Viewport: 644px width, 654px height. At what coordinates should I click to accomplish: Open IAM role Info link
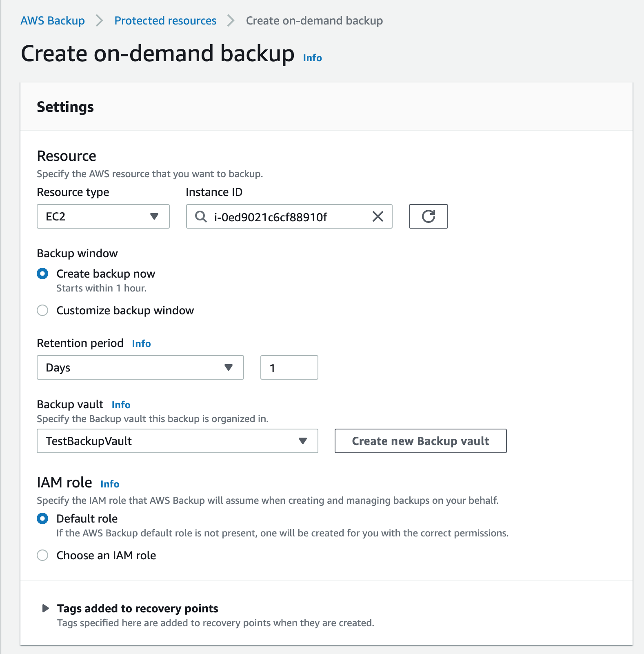tap(110, 484)
